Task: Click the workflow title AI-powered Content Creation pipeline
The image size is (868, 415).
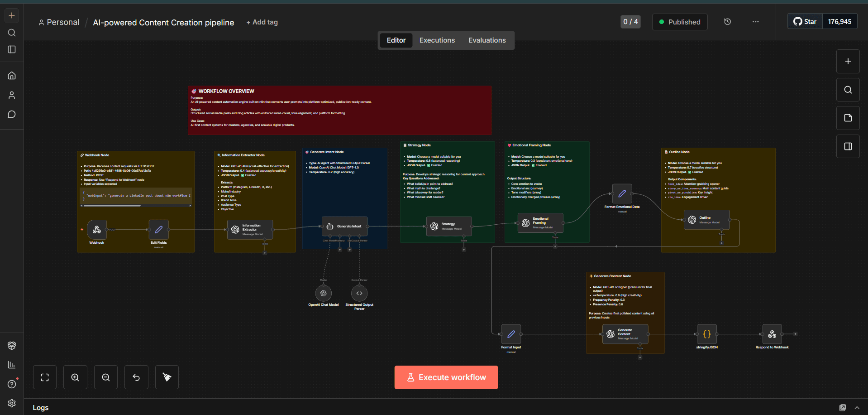Action: tap(163, 23)
